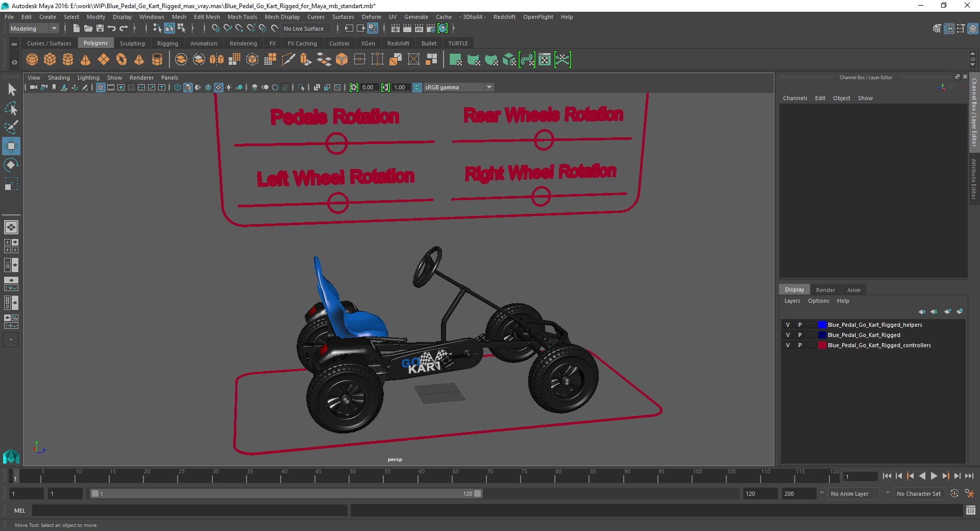
Task: Click frame 60 on the timeline
Action: 422,476
